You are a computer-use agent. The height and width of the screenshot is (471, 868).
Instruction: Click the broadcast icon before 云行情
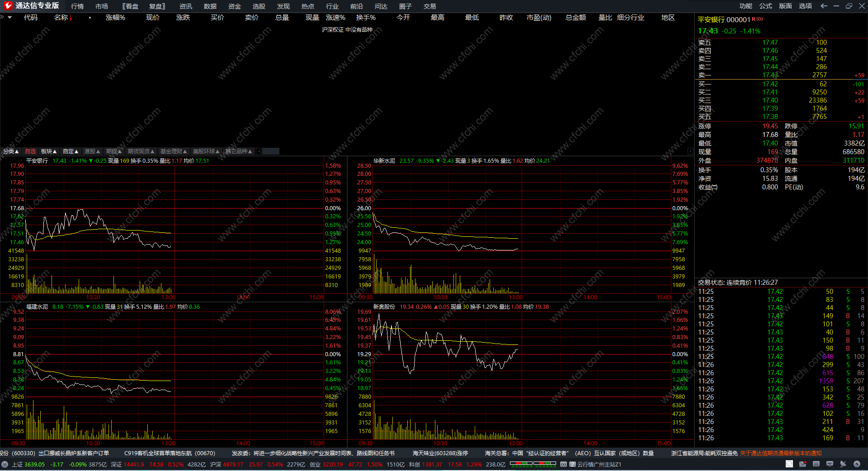click(563, 464)
